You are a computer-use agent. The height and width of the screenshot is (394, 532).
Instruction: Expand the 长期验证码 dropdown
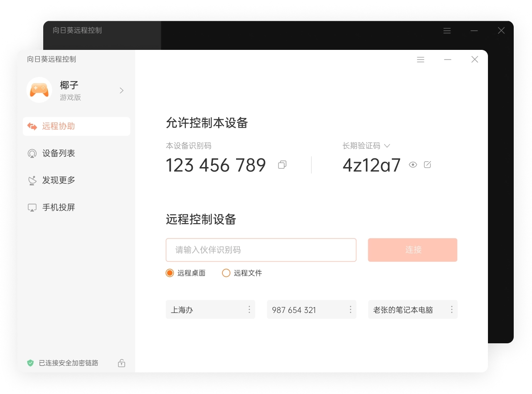tap(387, 146)
